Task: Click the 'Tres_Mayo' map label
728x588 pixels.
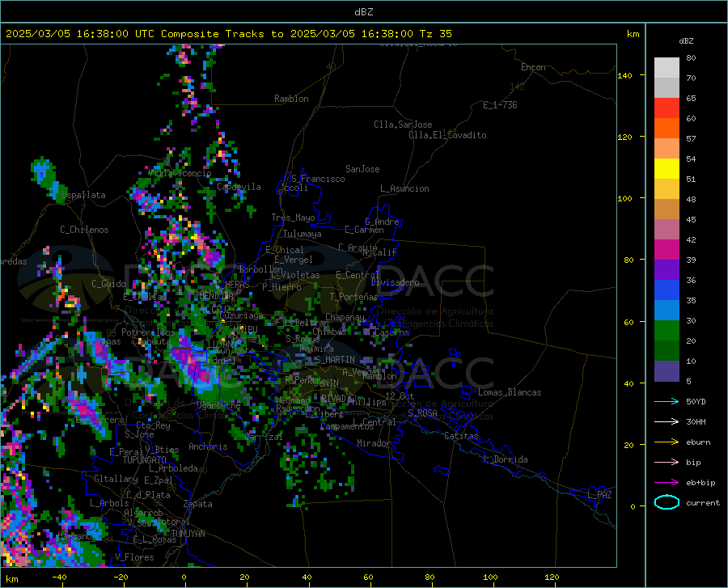Action: click(293, 218)
